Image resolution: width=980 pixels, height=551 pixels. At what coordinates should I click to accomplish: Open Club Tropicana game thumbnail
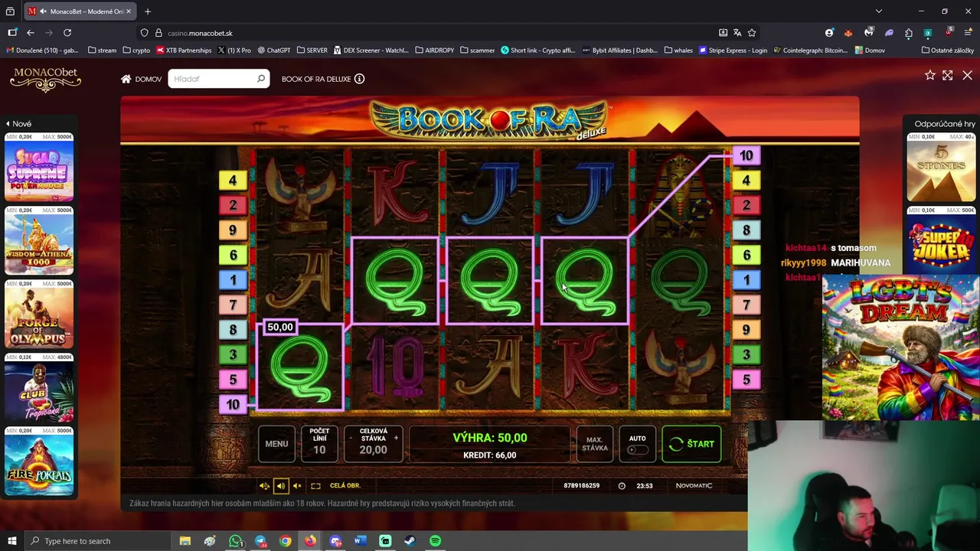[x=39, y=388]
